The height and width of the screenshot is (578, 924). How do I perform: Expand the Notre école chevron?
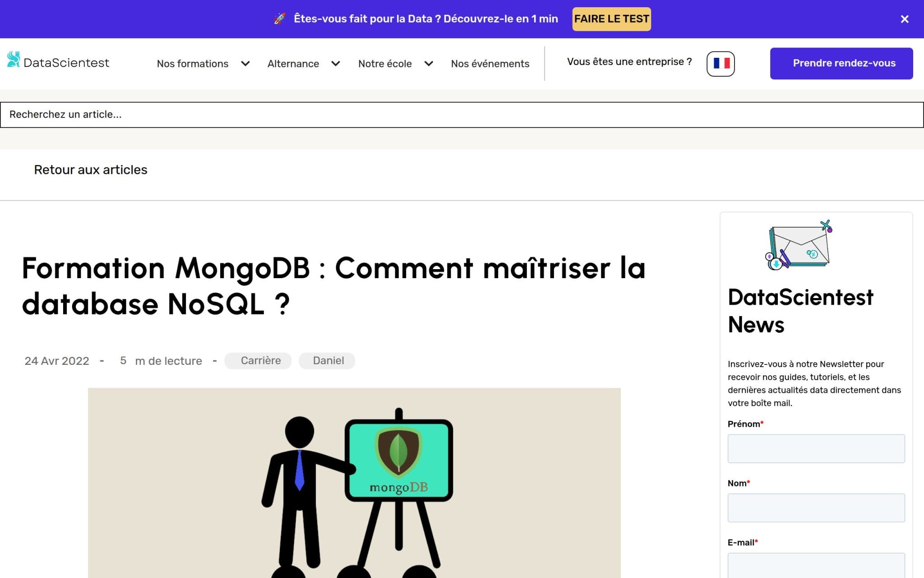coord(429,64)
